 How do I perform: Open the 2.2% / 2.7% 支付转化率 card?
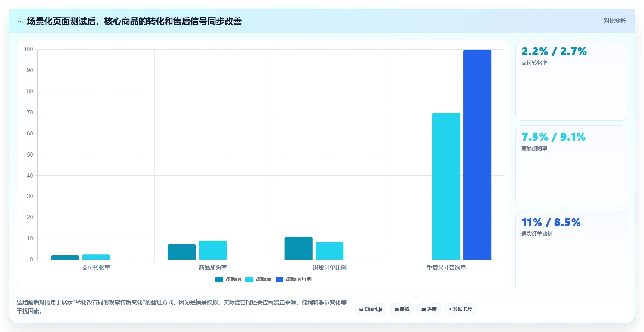click(x=571, y=80)
